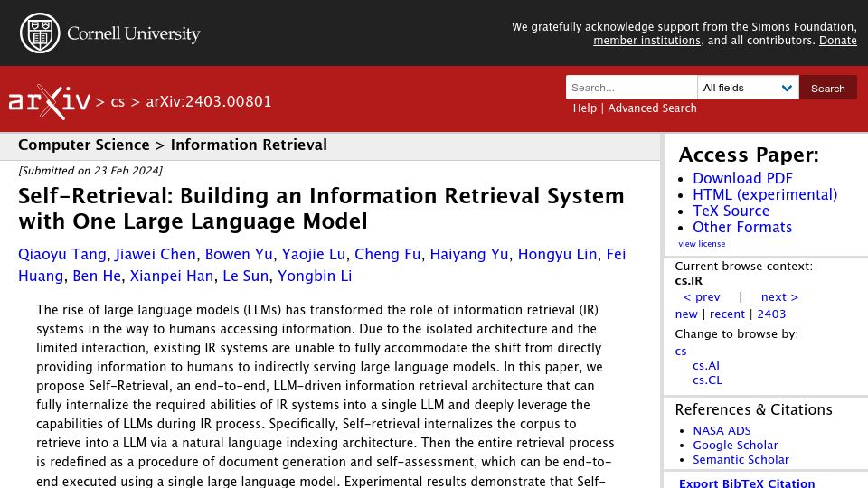Image resolution: width=868 pixels, height=488 pixels.
Task: Click the Search input field
Action: (631, 88)
